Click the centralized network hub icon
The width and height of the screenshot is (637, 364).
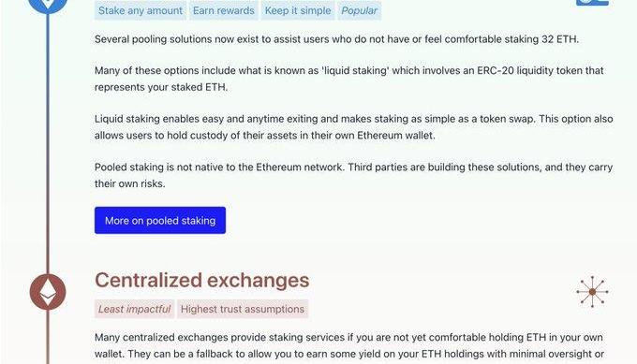[592, 292]
